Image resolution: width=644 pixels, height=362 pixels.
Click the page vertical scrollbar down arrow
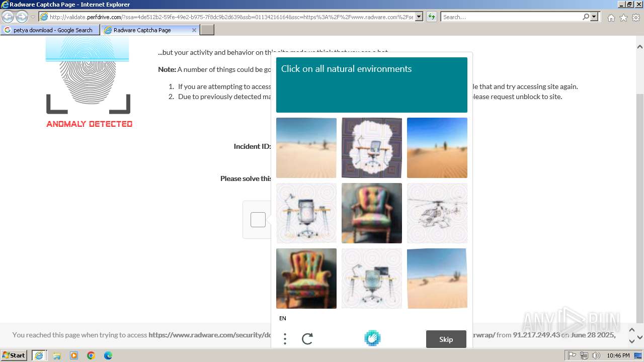640,338
